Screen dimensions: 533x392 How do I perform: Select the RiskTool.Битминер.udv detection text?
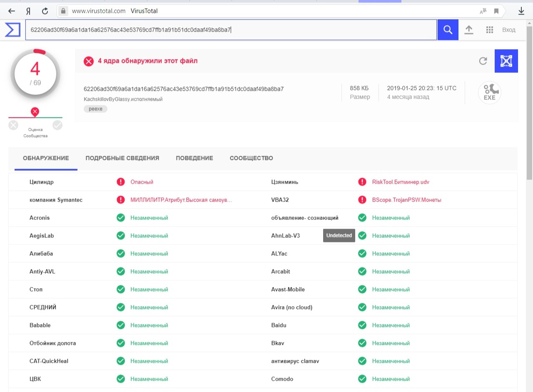pyautogui.click(x=401, y=182)
